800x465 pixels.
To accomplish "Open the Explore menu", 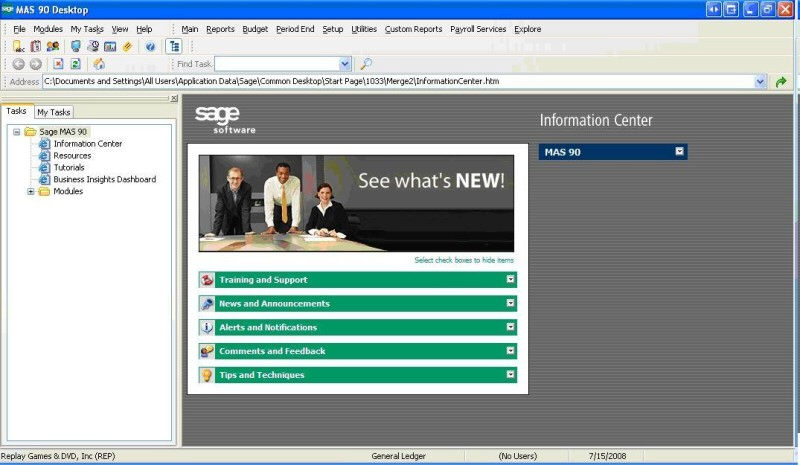I will coord(528,29).
